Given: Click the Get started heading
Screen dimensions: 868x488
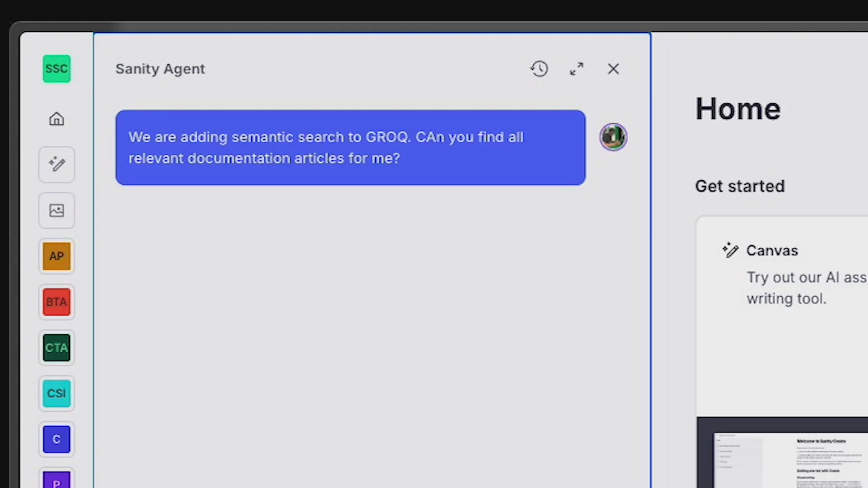Looking at the screenshot, I should pos(740,186).
